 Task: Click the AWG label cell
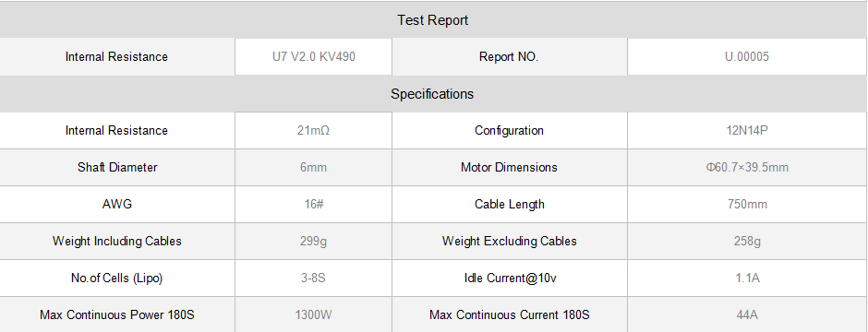click(x=117, y=205)
